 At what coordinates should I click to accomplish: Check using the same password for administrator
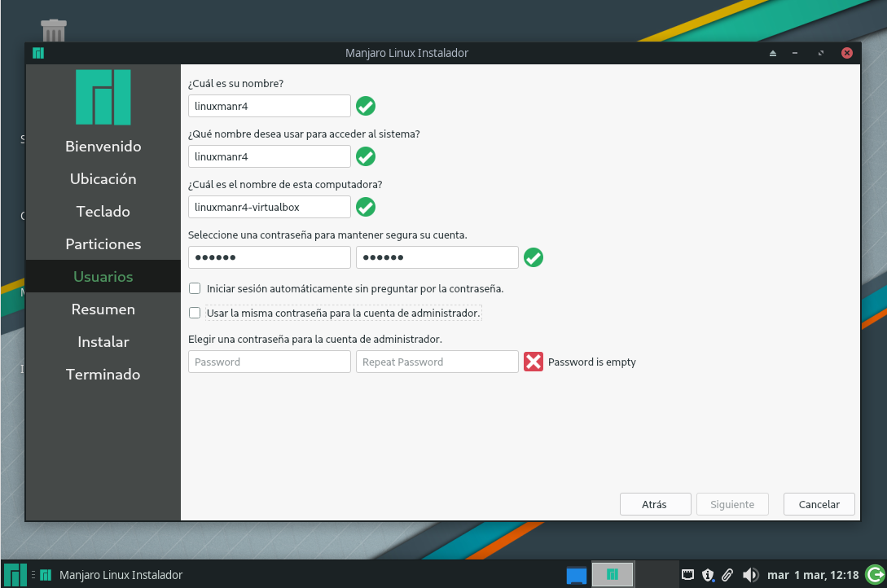194,313
